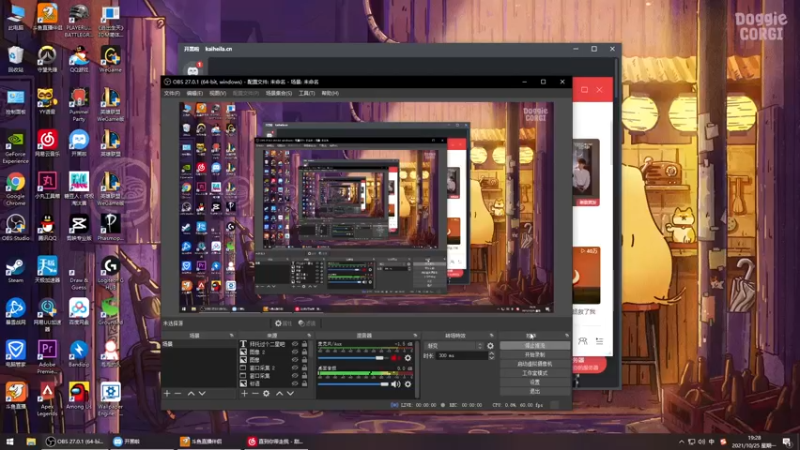Open the 编辑(E) menu in OBS
Viewport: 800px width, 450px height.
tap(194, 93)
